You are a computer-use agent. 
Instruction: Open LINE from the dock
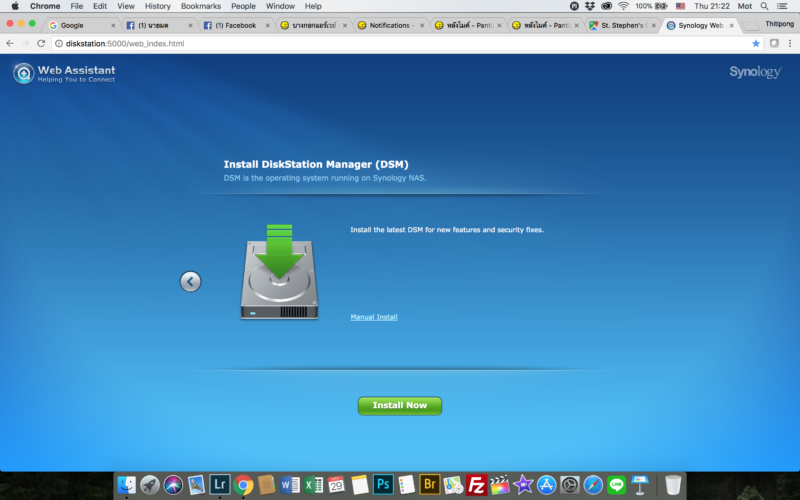616,485
